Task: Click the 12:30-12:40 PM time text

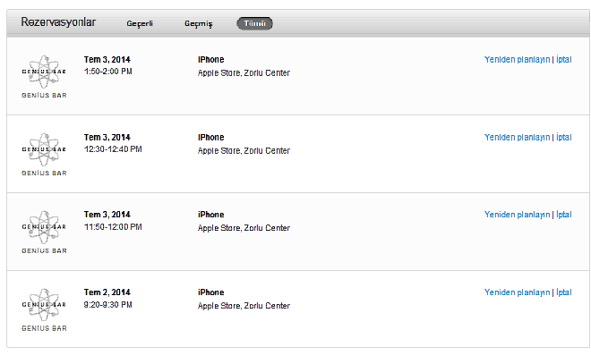Action: pyautogui.click(x=113, y=149)
